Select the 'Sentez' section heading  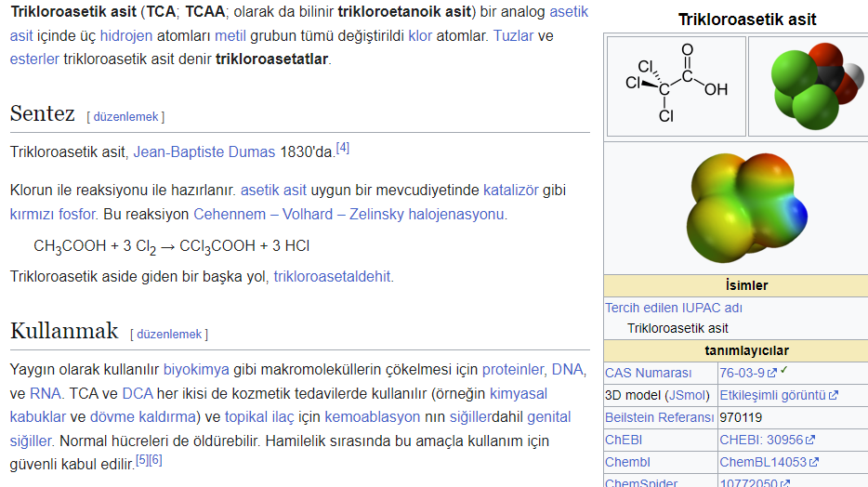point(42,113)
